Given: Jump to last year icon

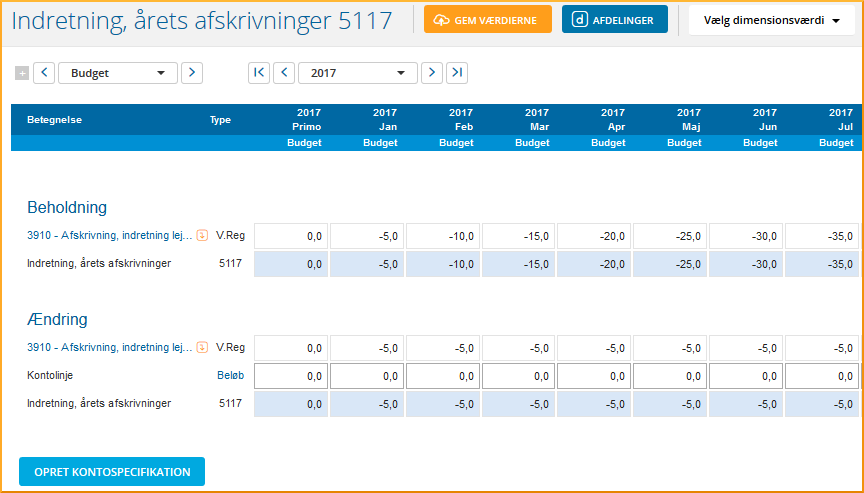Looking at the screenshot, I should pyautogui.click(x=457, y=73).
